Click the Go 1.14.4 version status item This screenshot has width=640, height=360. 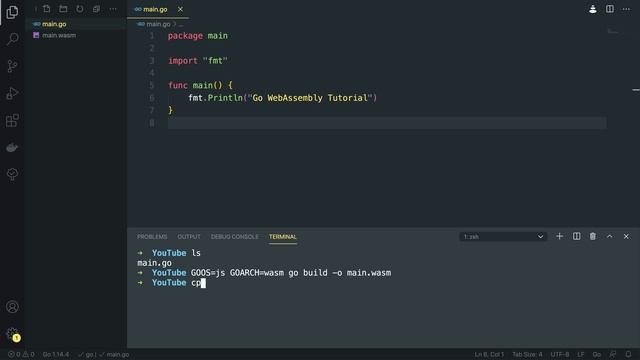click(x=56, y=354)
